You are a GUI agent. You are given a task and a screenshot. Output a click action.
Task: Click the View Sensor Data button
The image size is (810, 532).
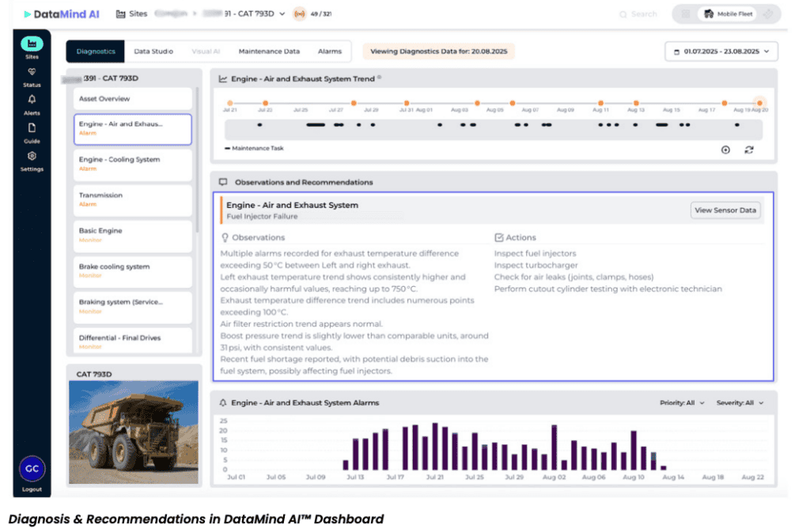(x=725, y=210)
